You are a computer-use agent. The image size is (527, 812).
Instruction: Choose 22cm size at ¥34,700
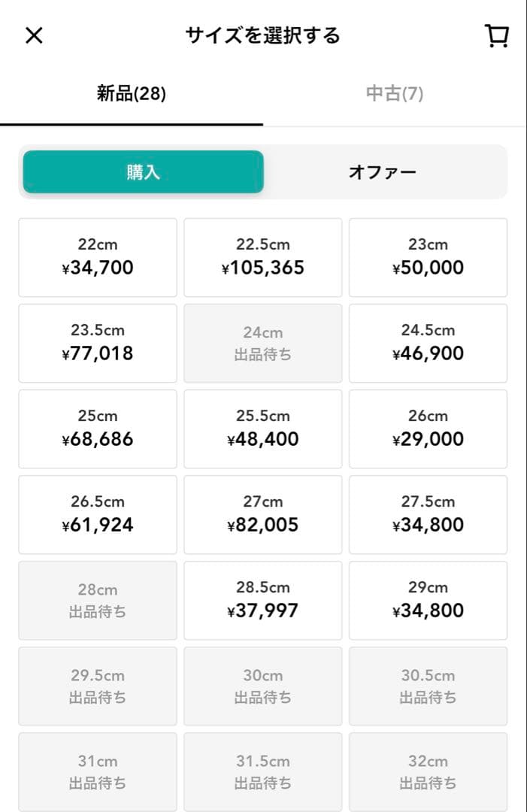[98, 257]
